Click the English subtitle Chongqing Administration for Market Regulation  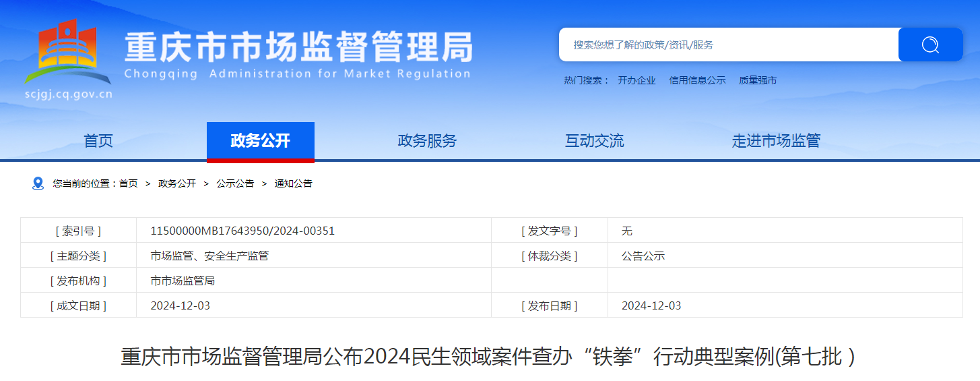click(297, 74)
